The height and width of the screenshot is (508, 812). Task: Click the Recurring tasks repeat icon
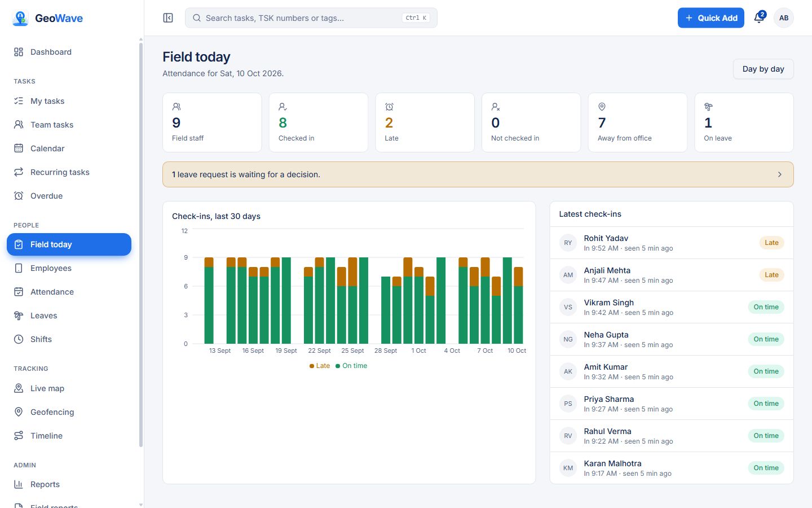pyautogui.click(x=19, y=172)
